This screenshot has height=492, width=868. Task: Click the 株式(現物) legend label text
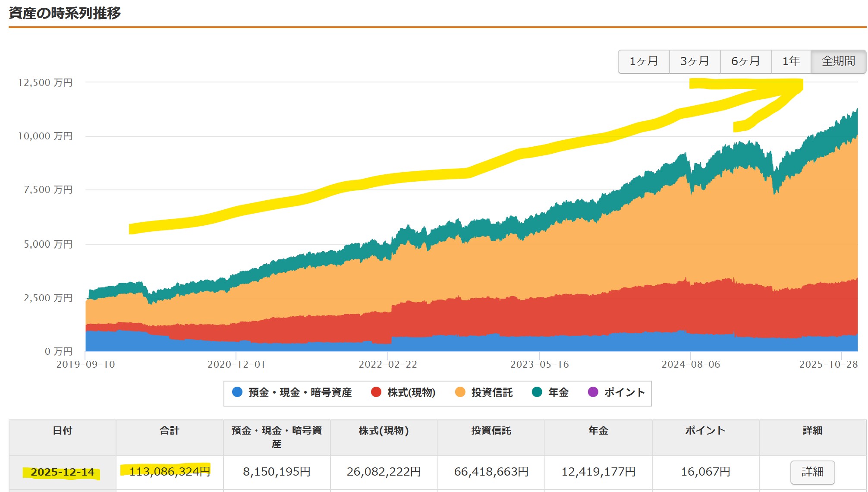coord(411,392)
